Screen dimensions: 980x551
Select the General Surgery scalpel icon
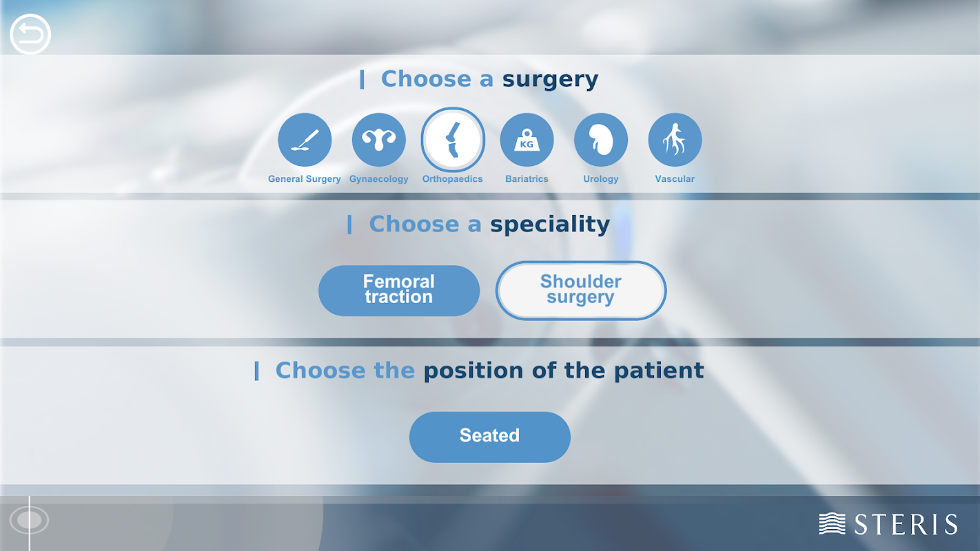(x=305, y=141)
